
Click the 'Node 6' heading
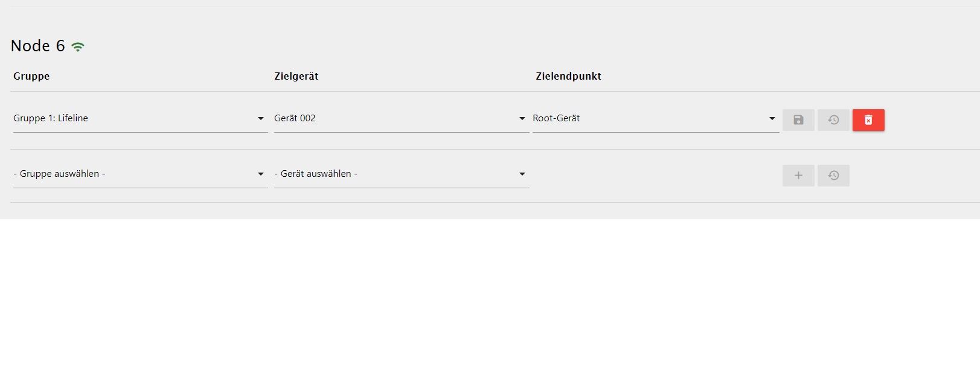[37, 46]
